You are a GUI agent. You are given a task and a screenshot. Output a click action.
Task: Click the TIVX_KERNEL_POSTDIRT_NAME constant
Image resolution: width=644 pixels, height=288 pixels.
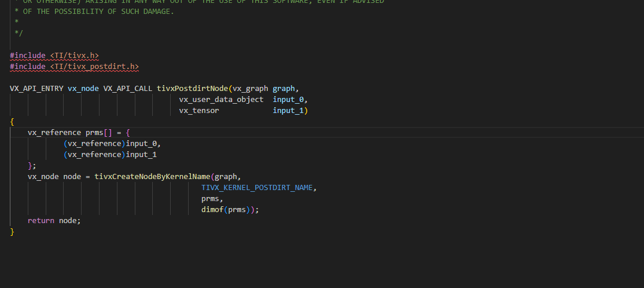click(257, 188)
